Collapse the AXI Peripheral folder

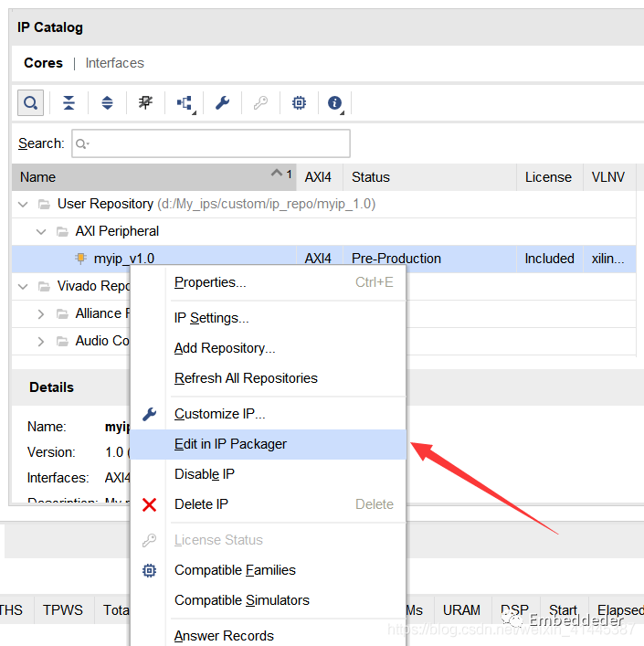[41, 231]
